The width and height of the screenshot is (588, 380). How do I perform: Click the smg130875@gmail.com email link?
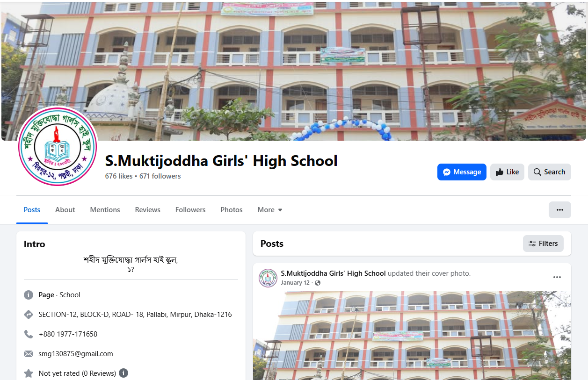76,354
